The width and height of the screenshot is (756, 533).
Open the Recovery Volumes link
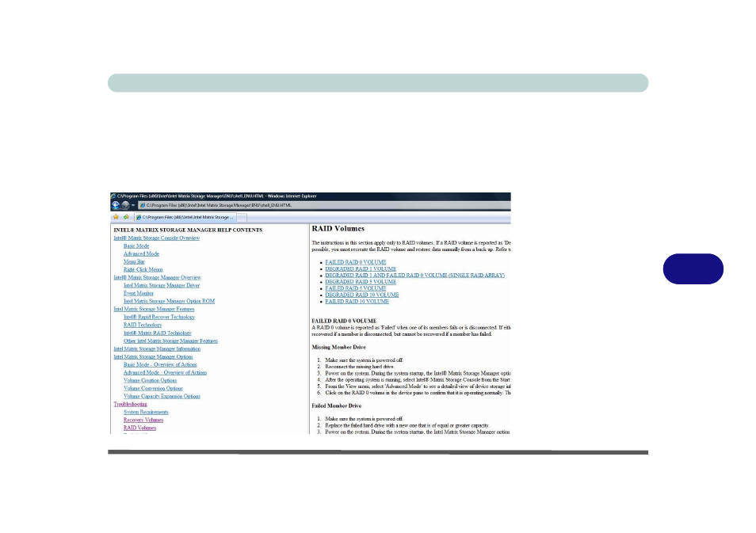coord(143,421)
